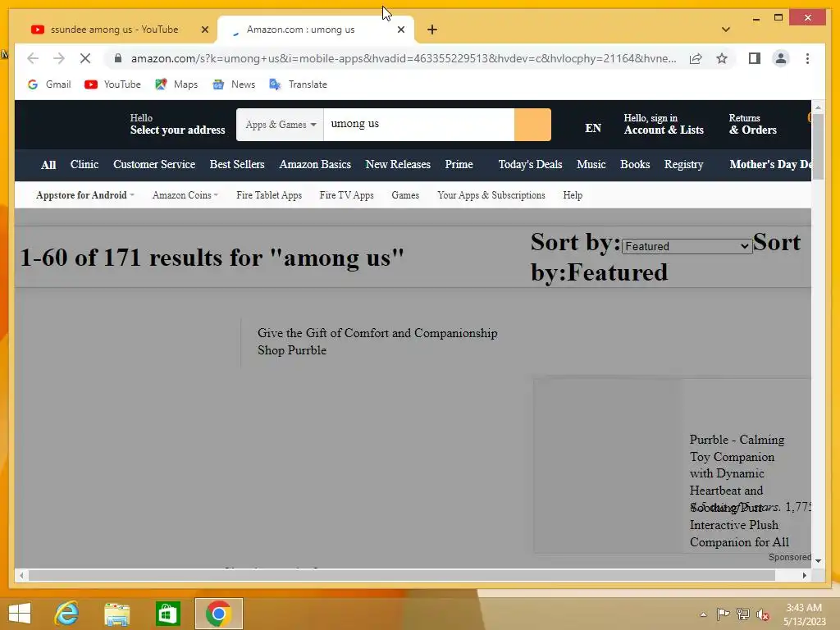
Task: Expand Appstore for Android menu
Action: (x=85, y=195)
